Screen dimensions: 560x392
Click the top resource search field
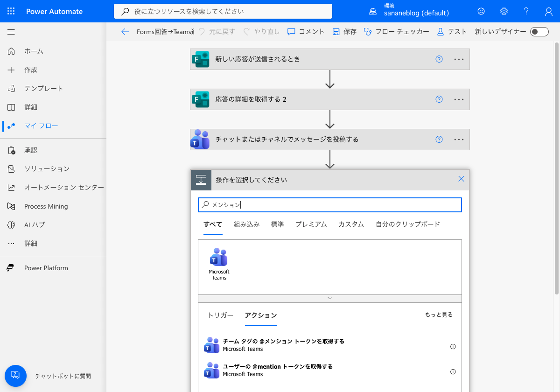(223, 11)
